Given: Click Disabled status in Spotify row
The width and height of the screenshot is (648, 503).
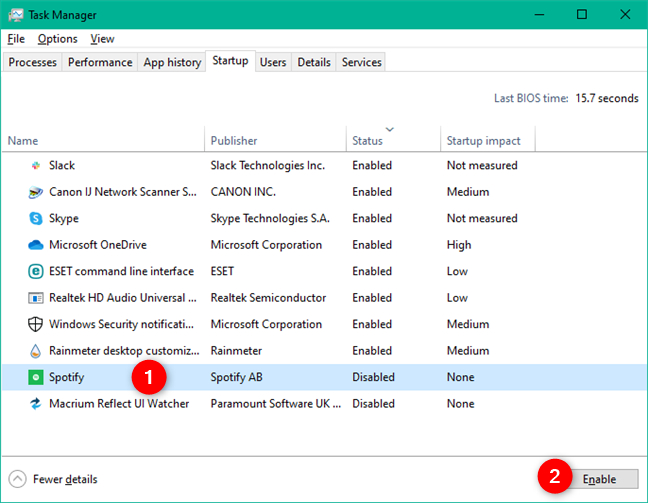Looking at the screenshot, I should click(x=373, y=377).
